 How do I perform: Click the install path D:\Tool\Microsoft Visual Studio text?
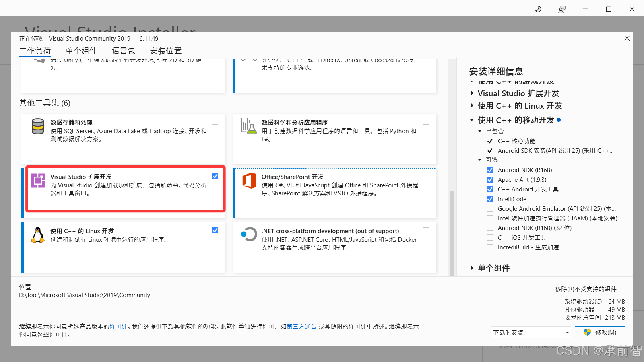pyautogui.click(x=85, y=295)
